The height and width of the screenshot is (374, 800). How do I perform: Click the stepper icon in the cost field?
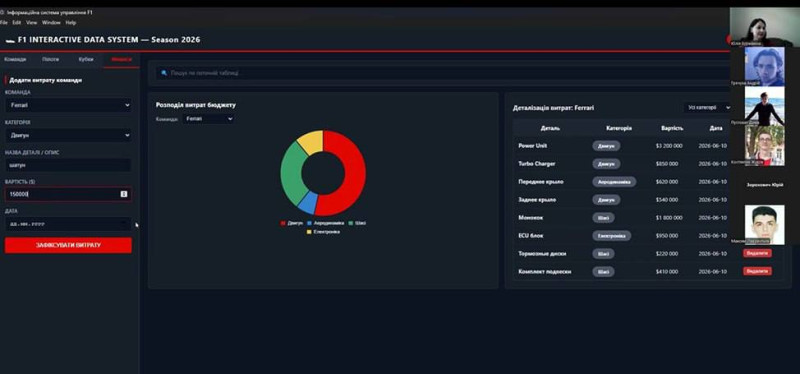click(x=123, y=194)
